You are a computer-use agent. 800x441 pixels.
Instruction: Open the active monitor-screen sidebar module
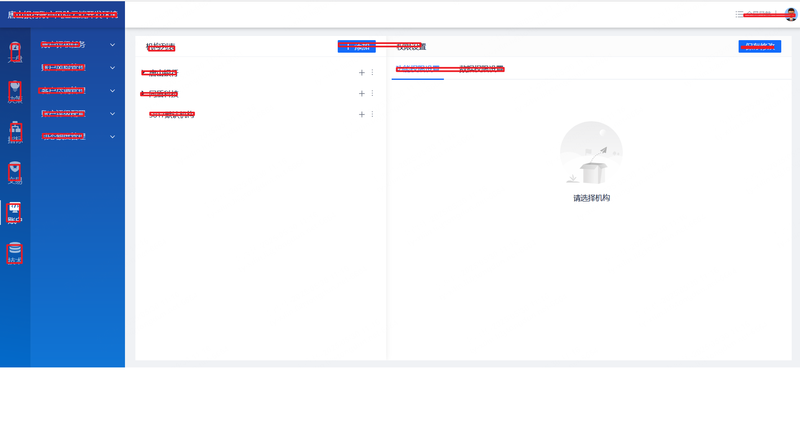[x=14, y=212]
